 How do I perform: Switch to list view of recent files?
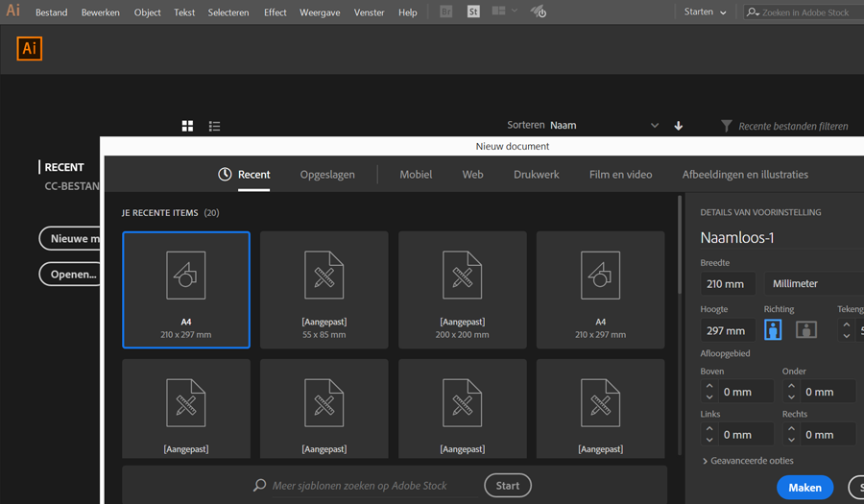point(214,126)
